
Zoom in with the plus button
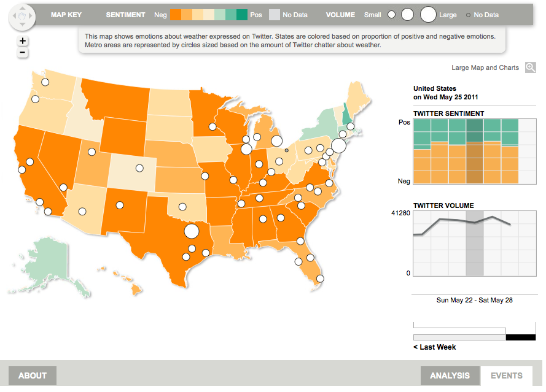pyautogui.click(x=23, y=41)
